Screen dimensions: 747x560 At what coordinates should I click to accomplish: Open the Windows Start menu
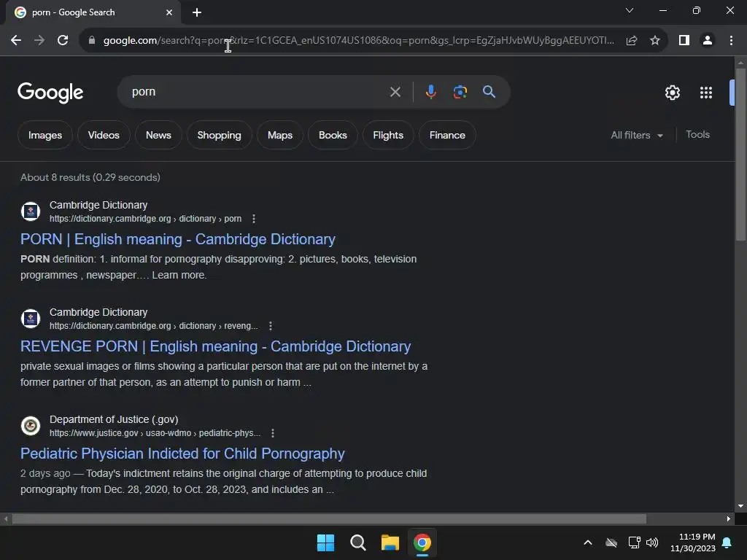coord(326,542)
